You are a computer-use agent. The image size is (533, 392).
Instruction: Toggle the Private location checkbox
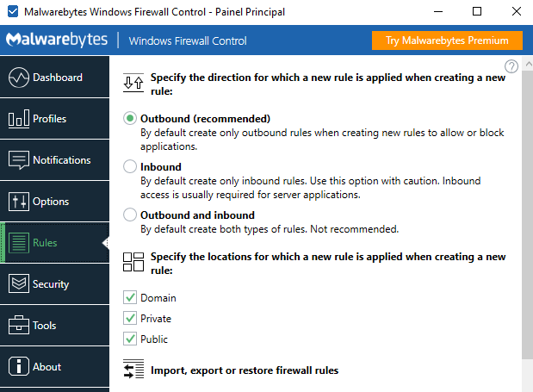tap(131, 318)
